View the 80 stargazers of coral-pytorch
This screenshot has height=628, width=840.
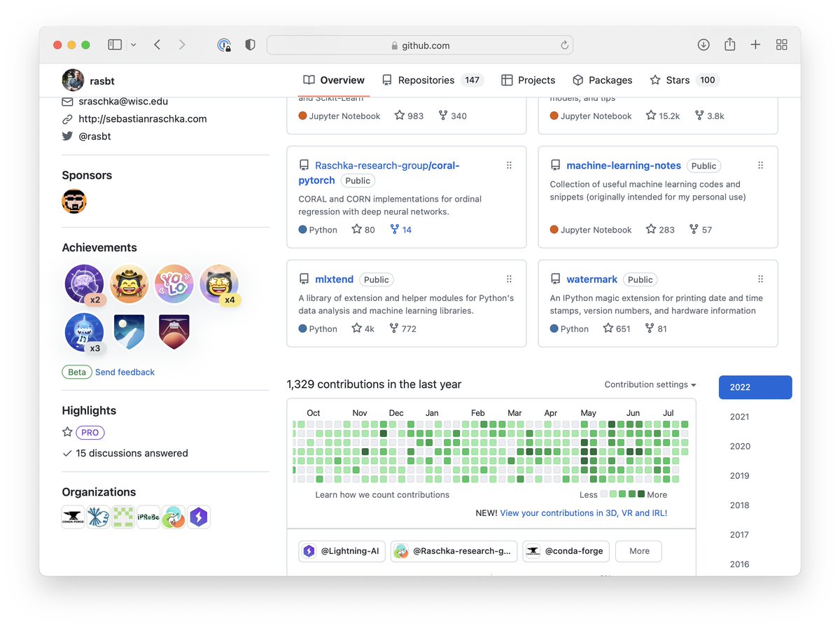point(363,229)
